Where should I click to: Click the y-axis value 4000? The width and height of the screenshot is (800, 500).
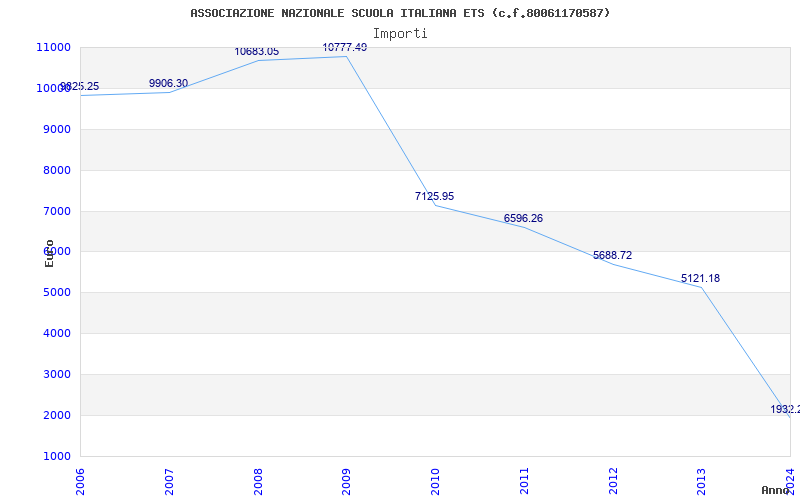pos(57,333)
